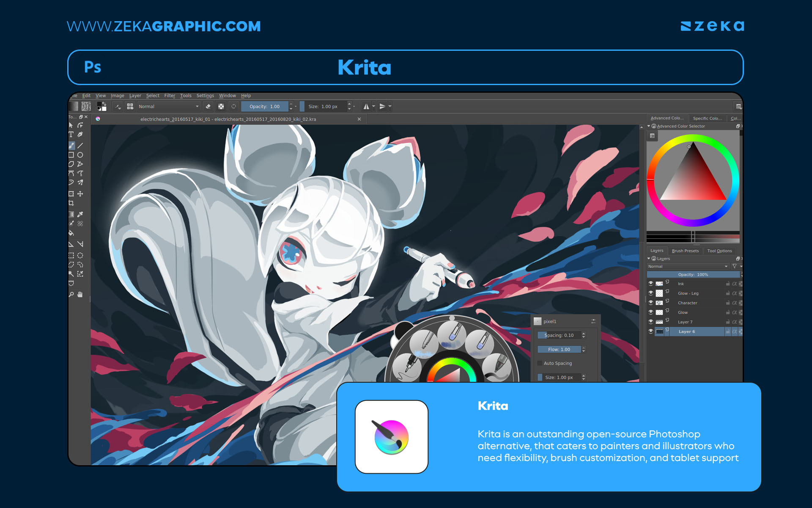Enable Auto Spacing in the brush popup
This screenshot has height=508, width=812.
tap(540, 363)
